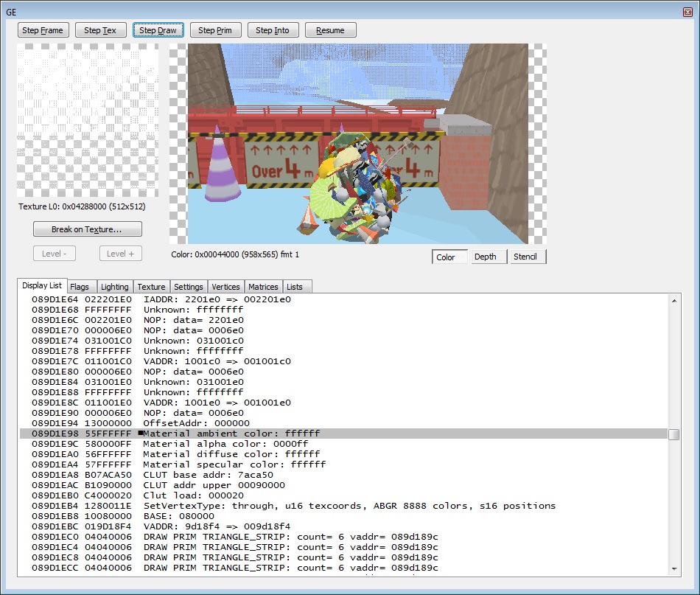700x595 pixels.
Task: Switch framebuffer view to Stencil
Action: pos(525,257)
